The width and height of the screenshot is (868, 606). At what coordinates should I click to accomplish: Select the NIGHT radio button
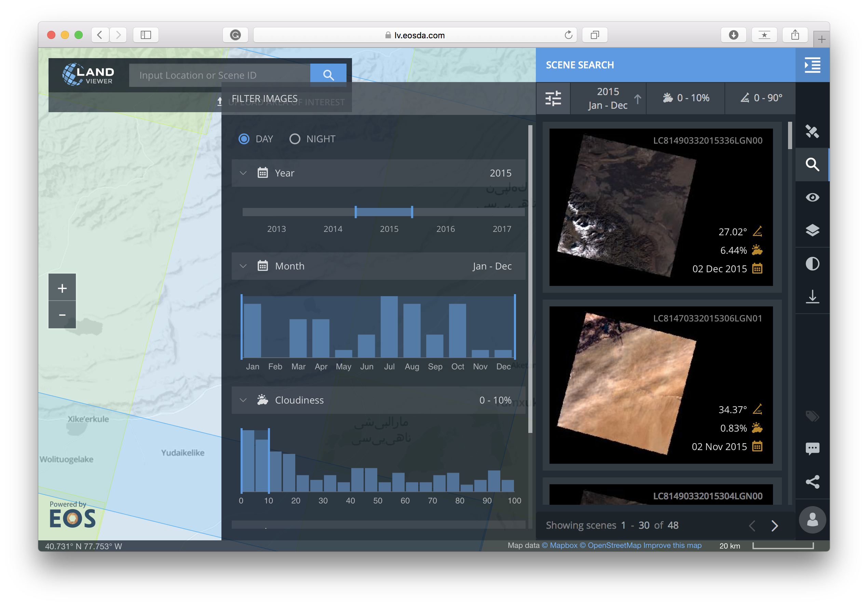pos(295,139)
